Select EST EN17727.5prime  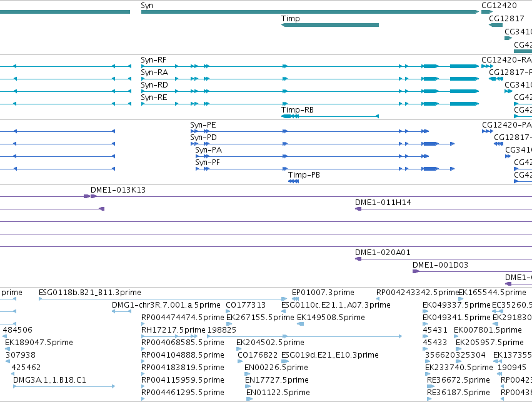click(277, 380)
